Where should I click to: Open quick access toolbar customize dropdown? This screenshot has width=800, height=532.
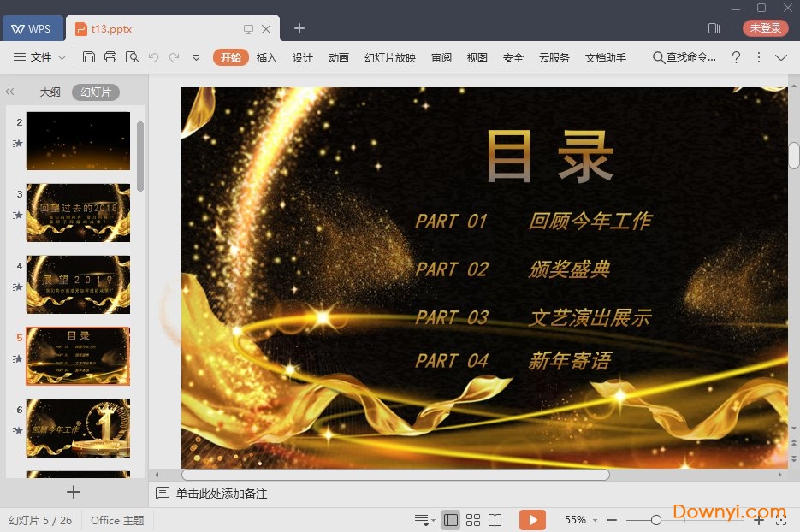(196, 57)
